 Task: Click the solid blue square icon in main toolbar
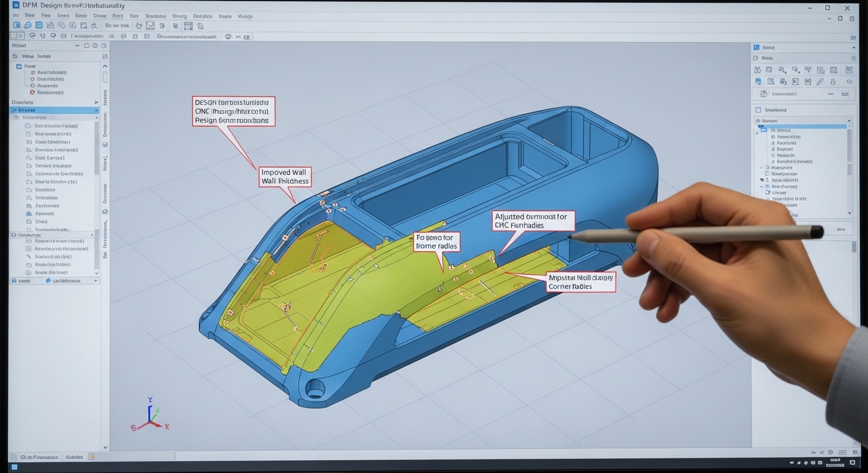(39, 25)
